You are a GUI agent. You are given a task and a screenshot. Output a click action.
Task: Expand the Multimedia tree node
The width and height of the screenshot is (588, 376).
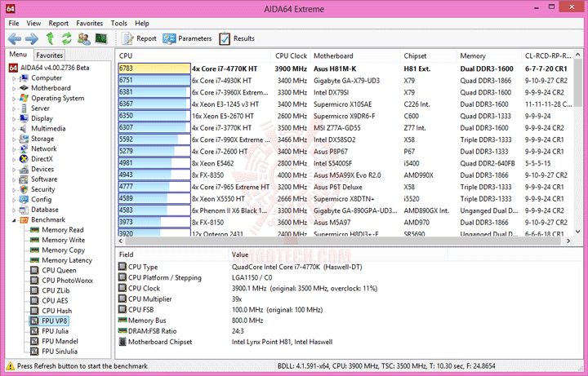pyautogui.click(x=14, y=129)
